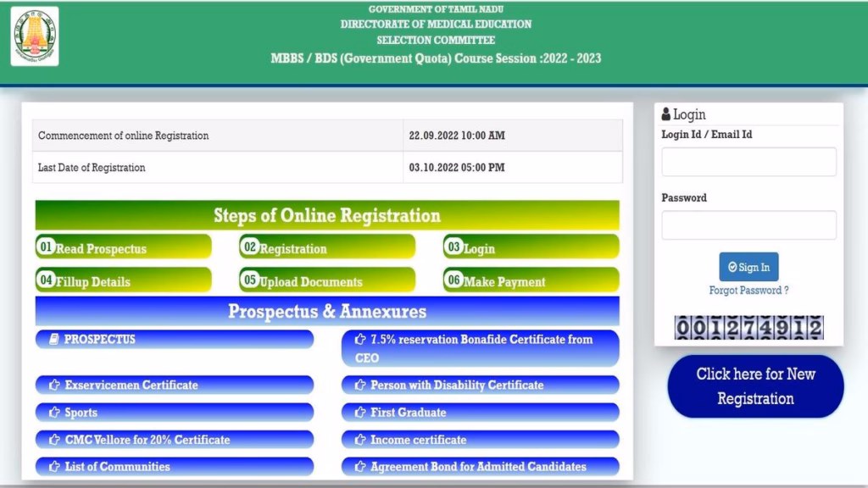Click the hand icon beside CMC Vellore

click(x=54, y=440)
